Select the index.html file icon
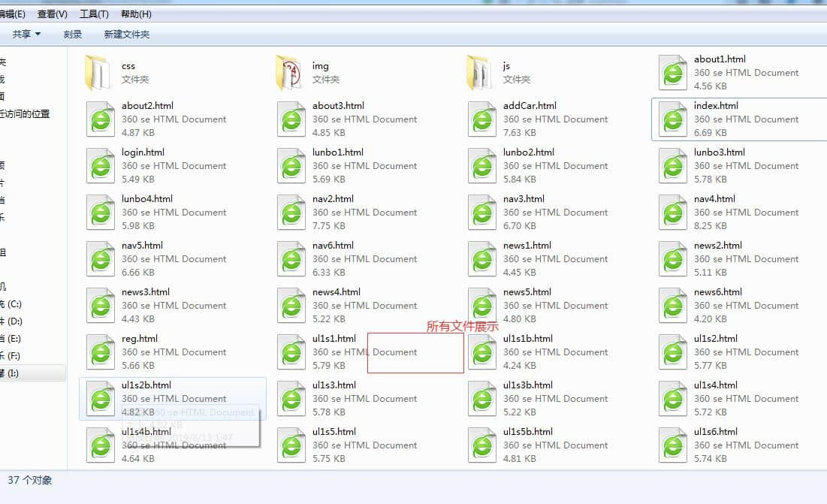The height and width of the screenshot is (504, 827). (x=672, y=119)
